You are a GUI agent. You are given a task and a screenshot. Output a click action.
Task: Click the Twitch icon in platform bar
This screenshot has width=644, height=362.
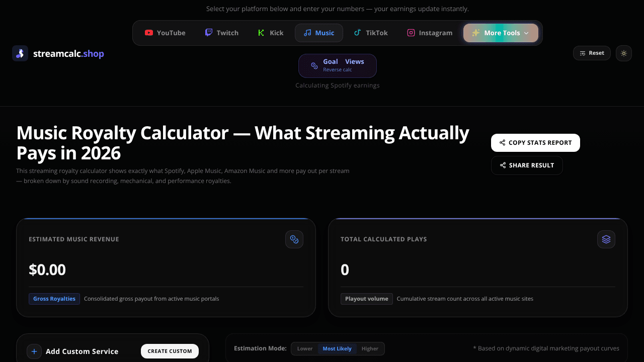[x=209, y=33]
